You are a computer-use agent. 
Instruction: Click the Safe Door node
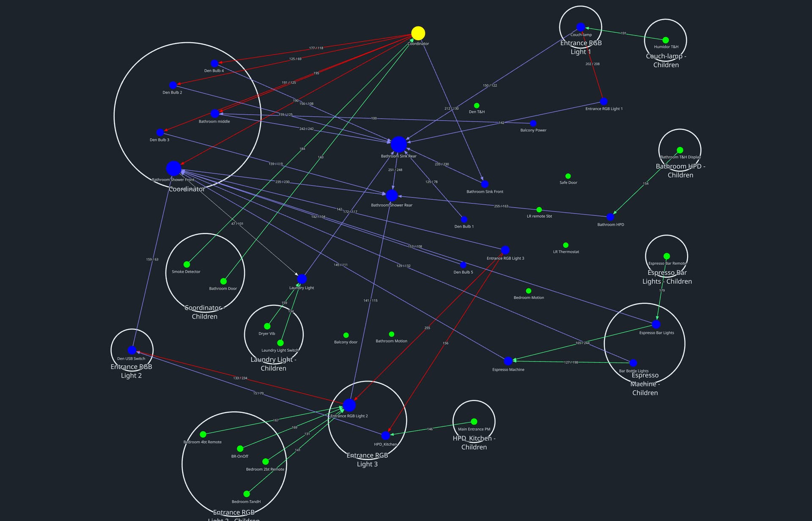point(568,176)
